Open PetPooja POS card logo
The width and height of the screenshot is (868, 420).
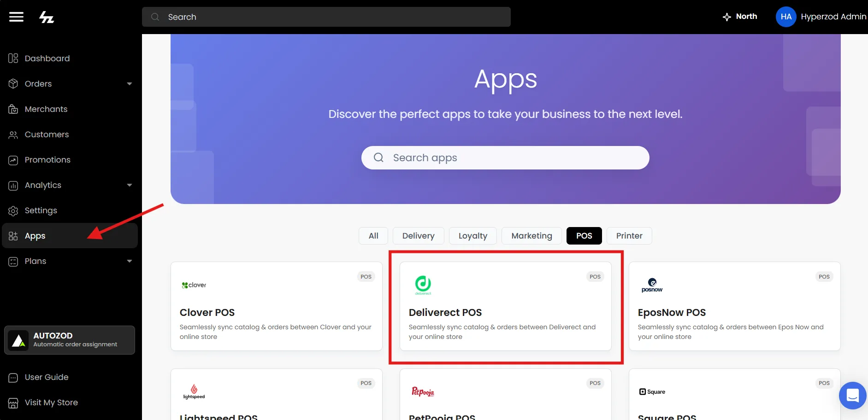[423, 392]
